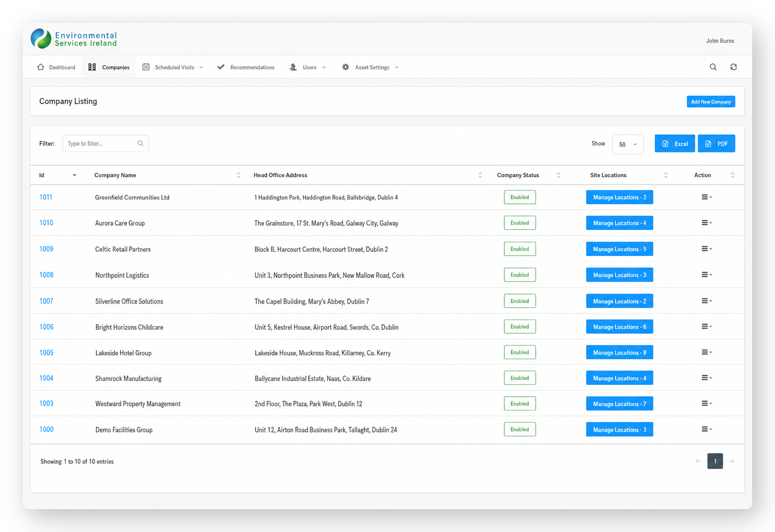Open action menu for Celtic Retail Partners
Image resolution: width=775 pixels, height=532 pixels.
707,249
